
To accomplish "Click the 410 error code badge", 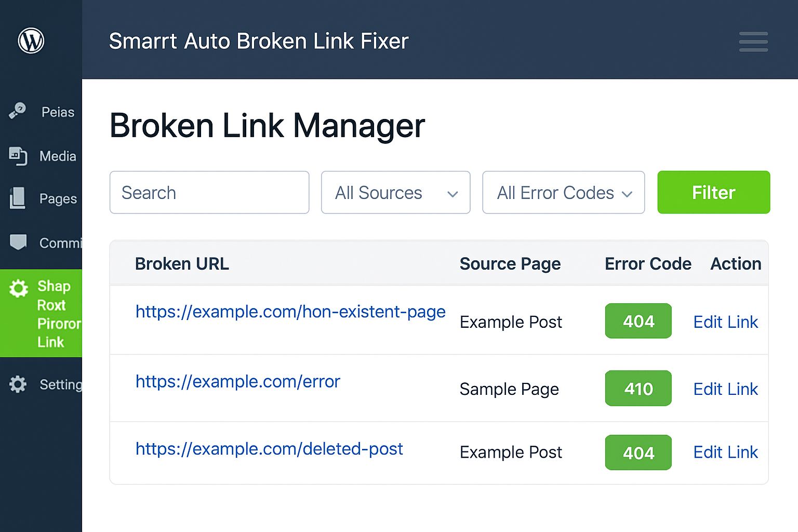I will pyautogui.click(x=638, y=389).
